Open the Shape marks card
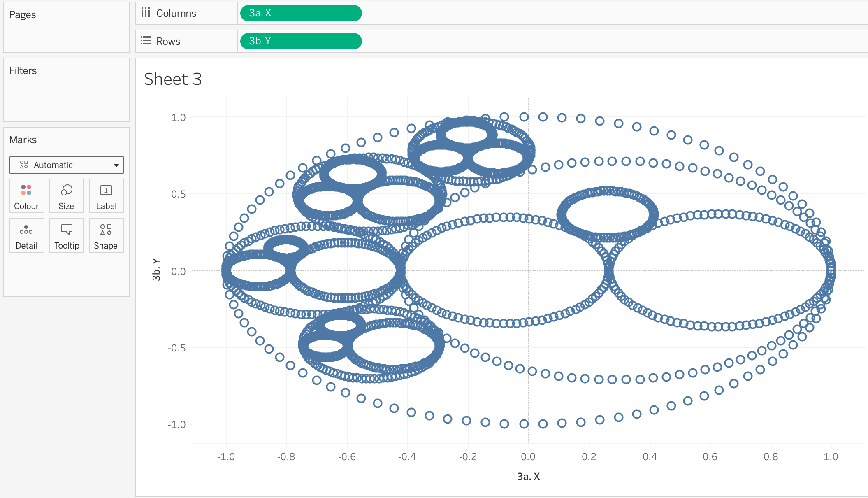This screenshot has height=498, width=868. pos(106,235)
